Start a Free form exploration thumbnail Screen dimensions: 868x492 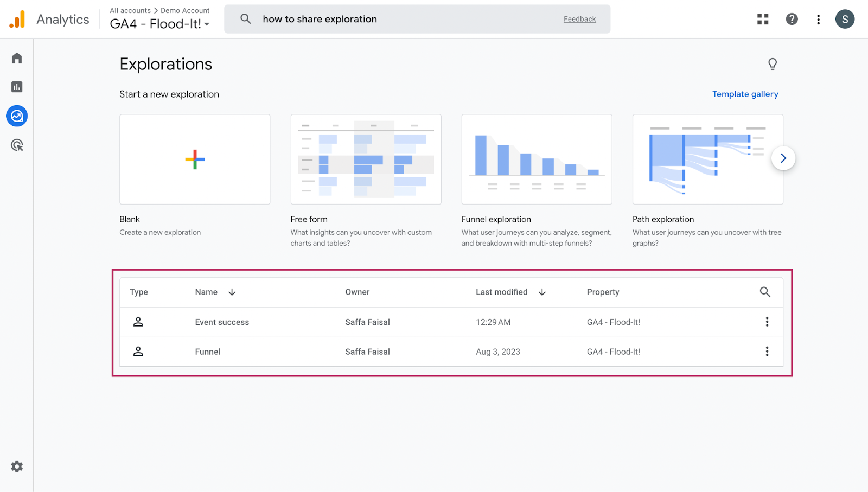tap(366, 159)
